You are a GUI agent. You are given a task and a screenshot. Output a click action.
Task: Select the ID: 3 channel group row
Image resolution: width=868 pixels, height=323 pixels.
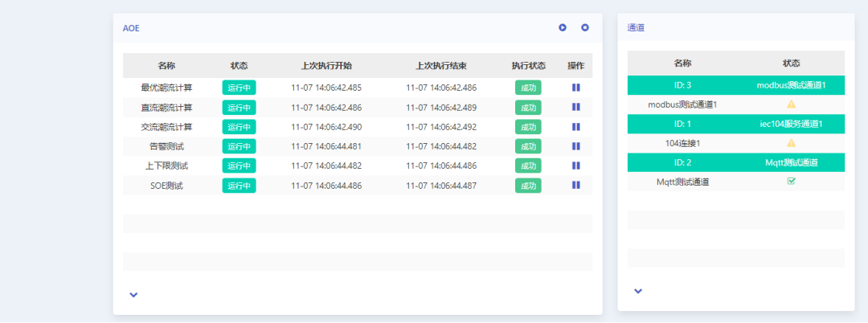[x=736, y=85]
